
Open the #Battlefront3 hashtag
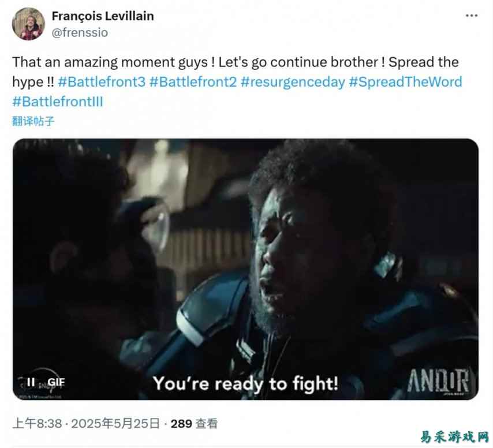point(102,82)
